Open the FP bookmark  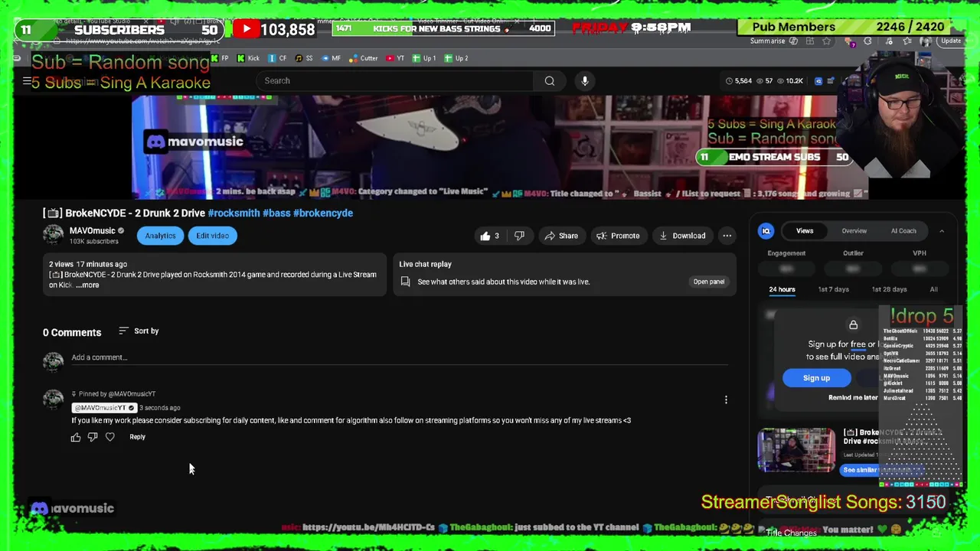(x=220, y=58)
